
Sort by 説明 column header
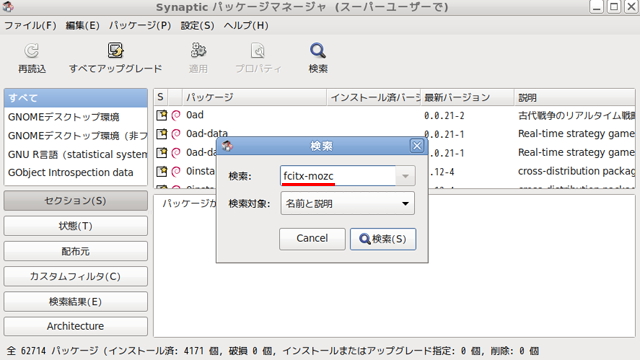click(575, 97)
